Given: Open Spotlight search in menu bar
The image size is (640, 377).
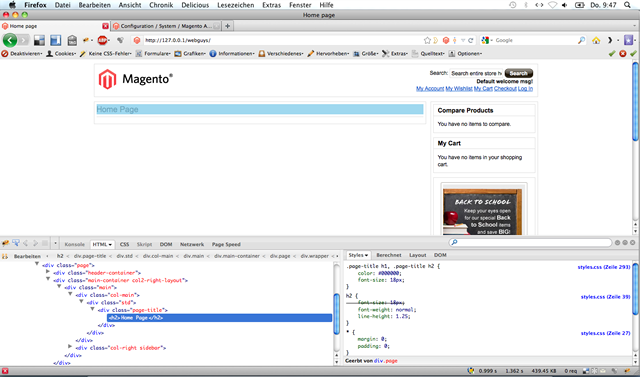Looking at the screenshot, I should pos(627,5).
